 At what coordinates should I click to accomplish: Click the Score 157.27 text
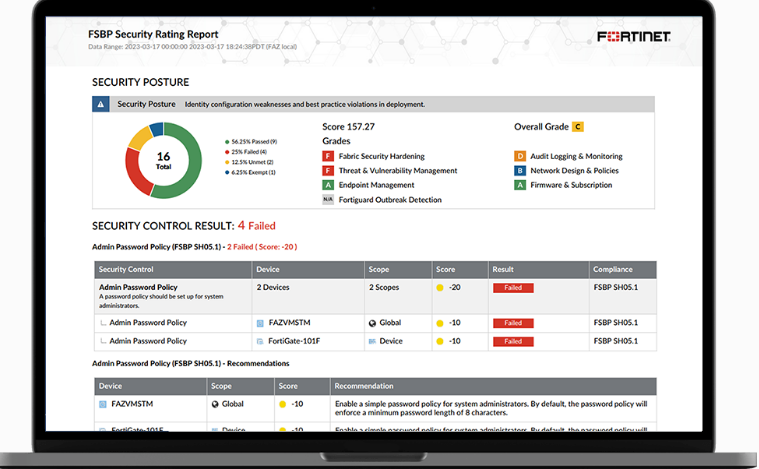[x=349, y=127]
